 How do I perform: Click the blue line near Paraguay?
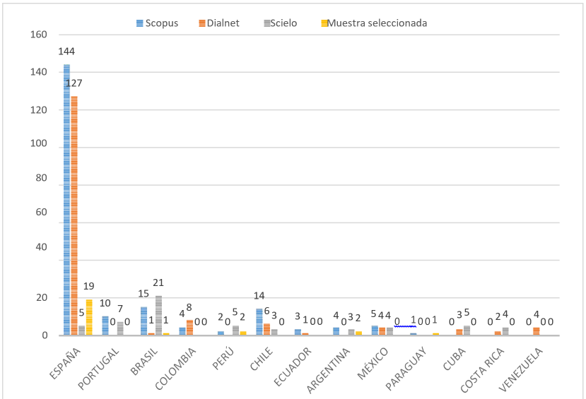405,326
